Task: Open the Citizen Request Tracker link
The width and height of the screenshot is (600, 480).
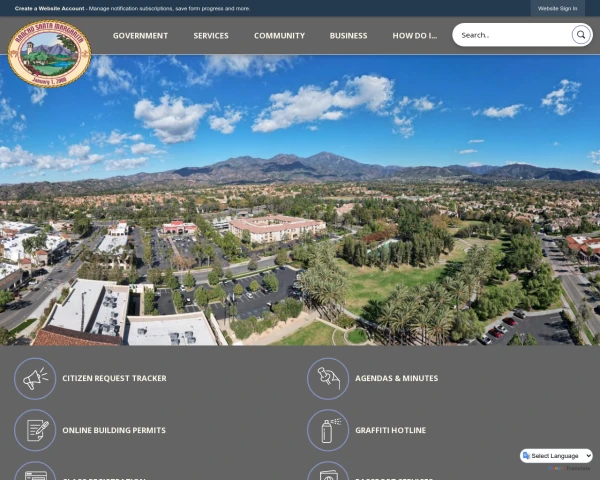Action: pos(114,378)
